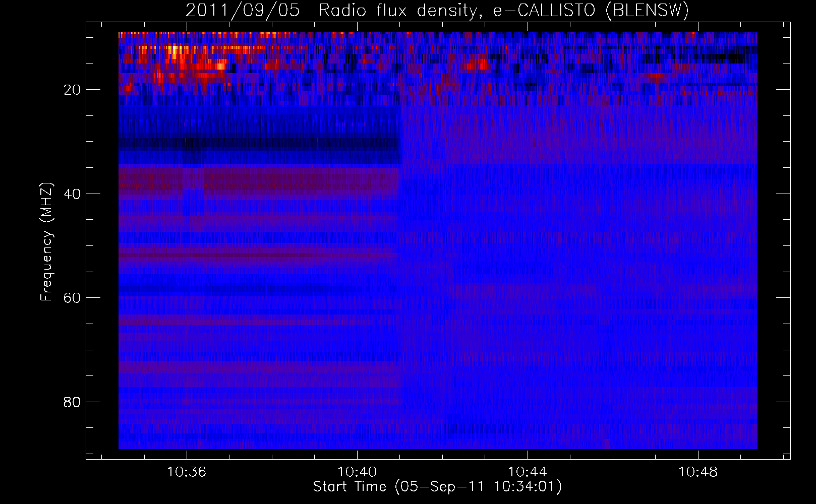Click the "Start Time (05-Sep-11 10:34:01)" label
The image size is (816, 504).
pos(437,487)
